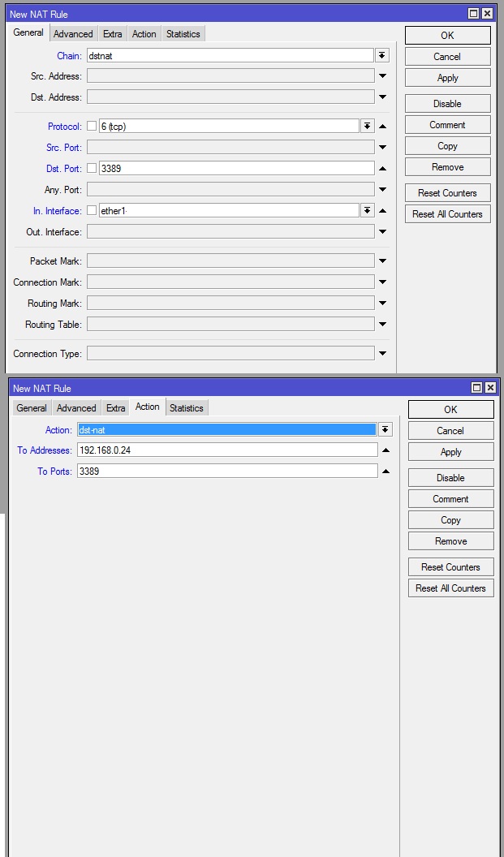
Task: Collapse the To Addresses field
Action: pos(386,450)
